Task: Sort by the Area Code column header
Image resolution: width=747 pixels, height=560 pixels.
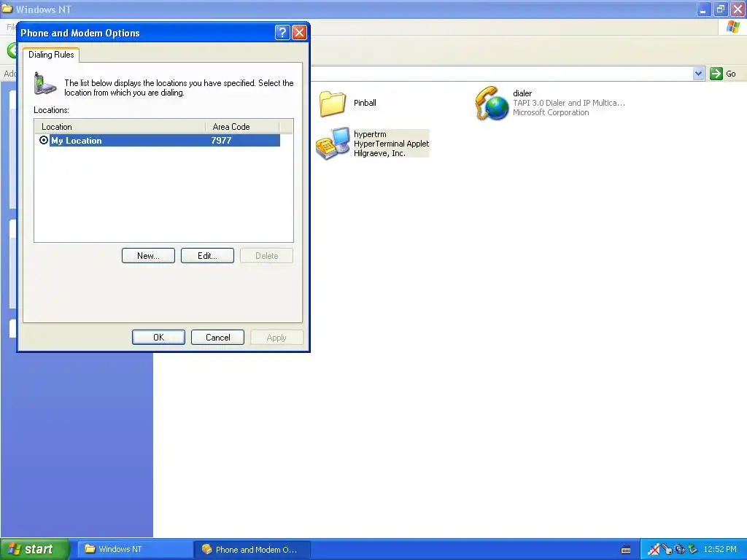Action: (242, 127)
